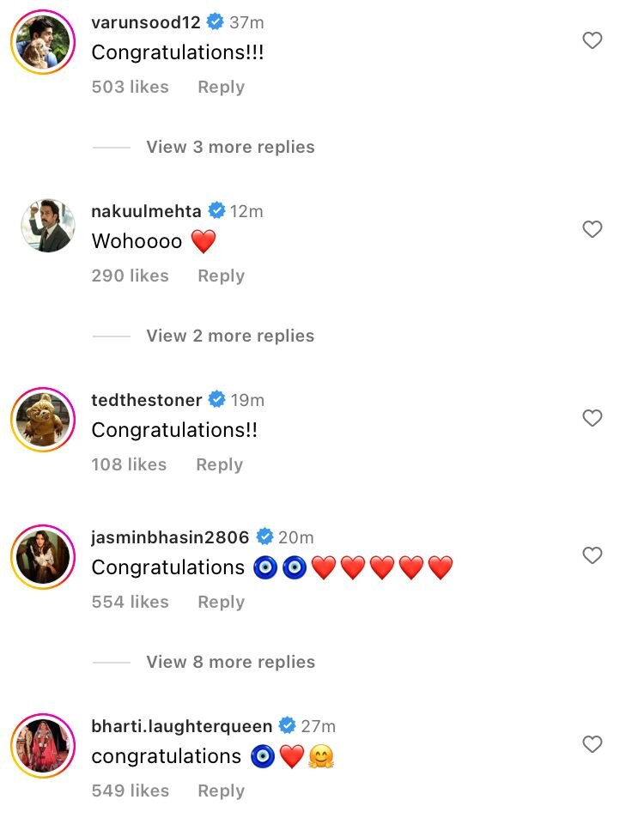Open the bharti.laughterqueen username link
The width and height of the screenshot is (644, 818).
coord(181,726)
